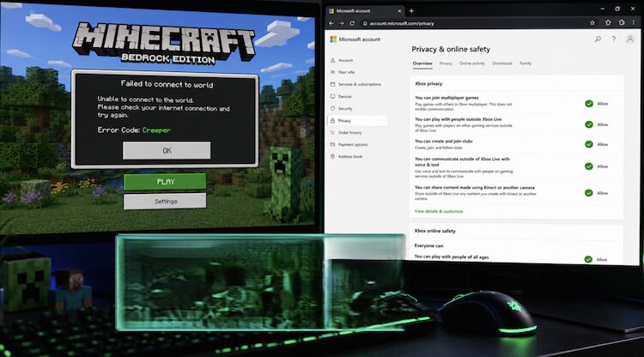Viewport: 644px width, 357px height.
Task: Click the Privacy & online safety title
Action: [451, 49]
